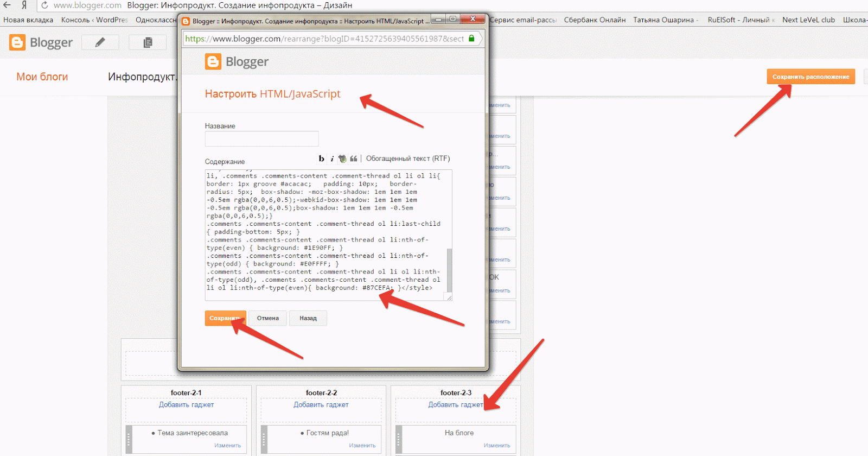Viewport: 868px width, 456px height.
Task: Click the 'footer-2-3' section label
Action: pos(456,392)
